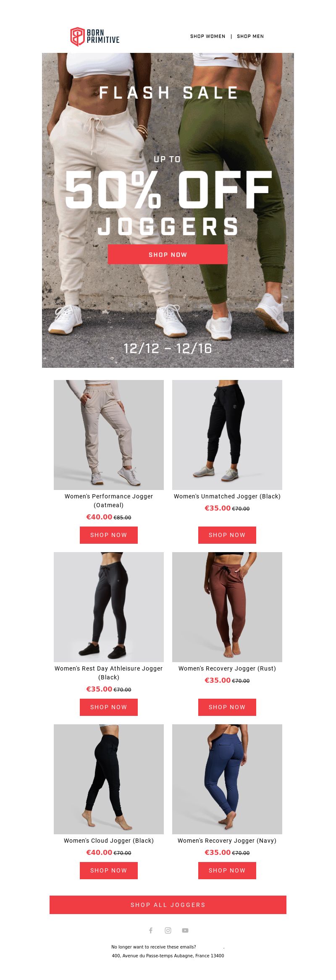Screen dimensions: 336x980
Task: Shop Now for Recovery Jogger Navy
Action: 227,870
